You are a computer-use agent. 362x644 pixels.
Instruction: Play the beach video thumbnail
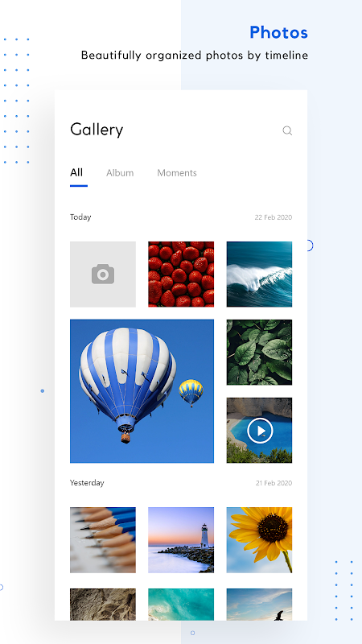259,430
